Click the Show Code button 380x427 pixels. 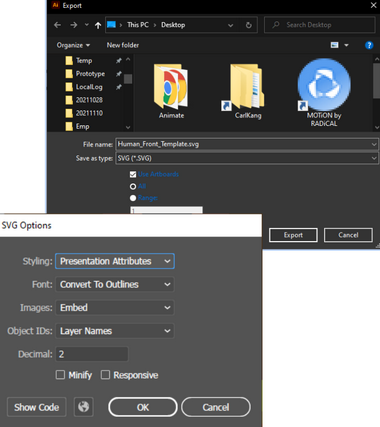click(x=37, y=407)
